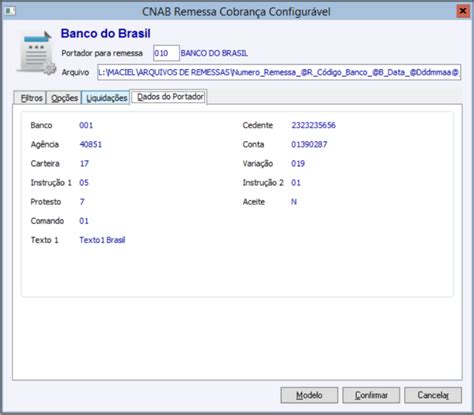Click the Texto1 Brasil value
This screenshot has height=415, width=474.
pos(102,240)
